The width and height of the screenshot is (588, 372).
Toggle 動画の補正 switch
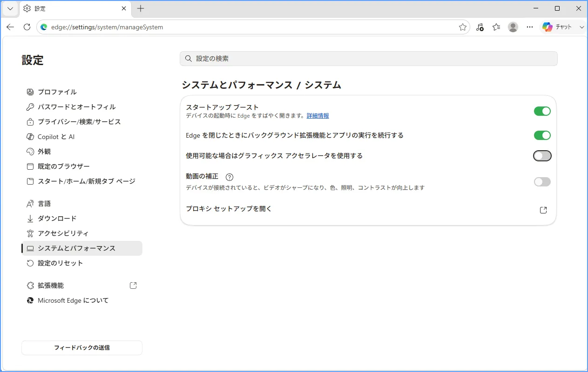point(542,182)
